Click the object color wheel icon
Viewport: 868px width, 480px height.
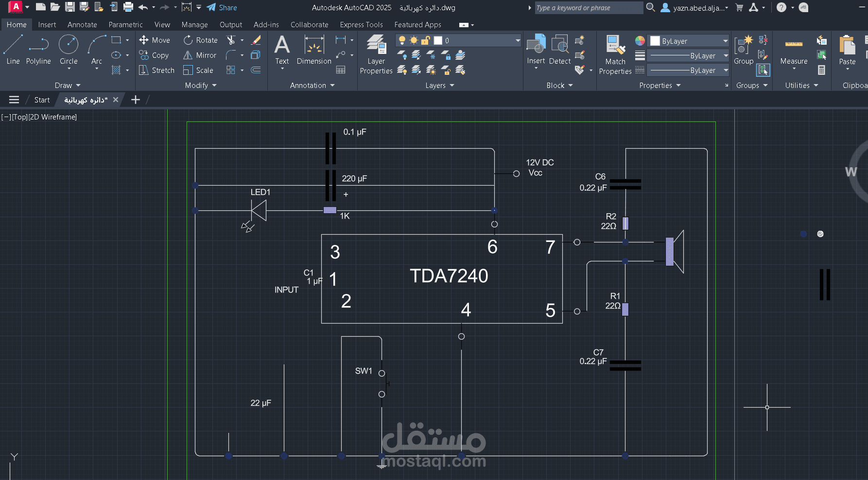pyautogui.click(x=640, y=40)
